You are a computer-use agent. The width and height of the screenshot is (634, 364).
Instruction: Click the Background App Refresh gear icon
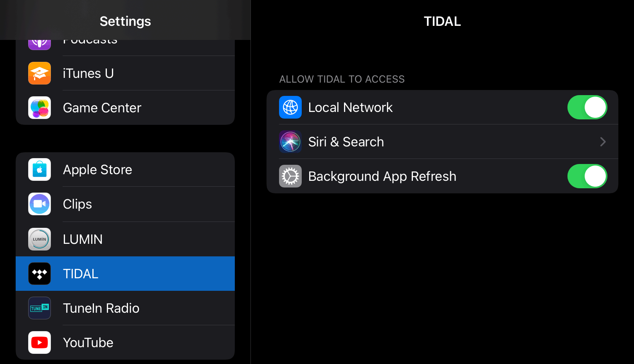pos(290,176)
